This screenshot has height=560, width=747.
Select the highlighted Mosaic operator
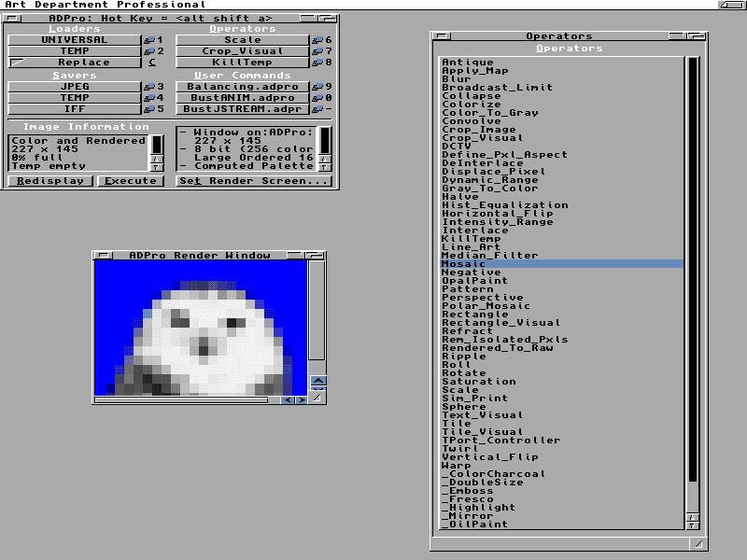tap(561, 264)
